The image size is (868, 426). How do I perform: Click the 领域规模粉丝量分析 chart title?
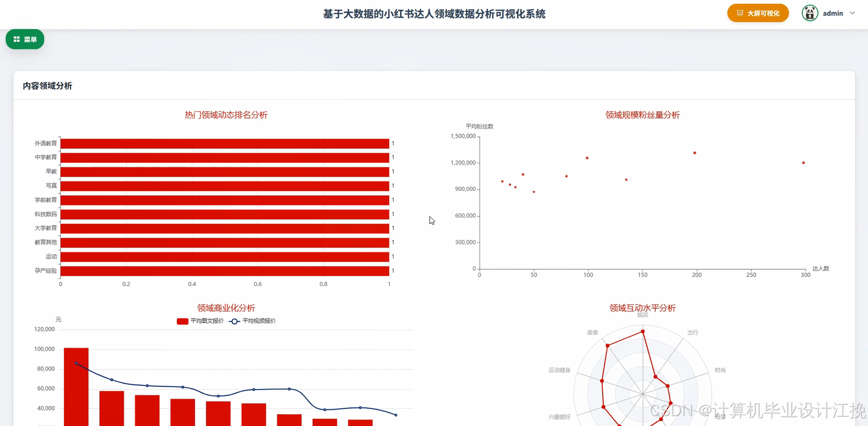tap(642, 115)
